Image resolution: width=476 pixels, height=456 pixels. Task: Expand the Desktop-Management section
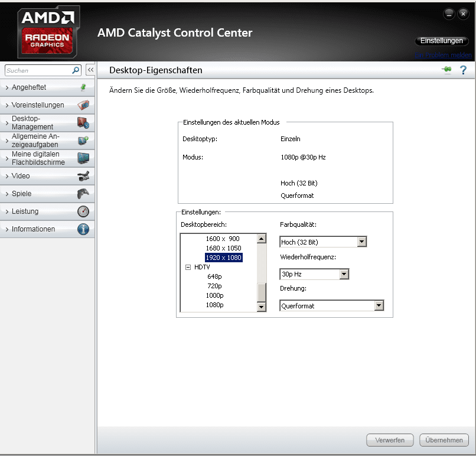pos(7,123)
